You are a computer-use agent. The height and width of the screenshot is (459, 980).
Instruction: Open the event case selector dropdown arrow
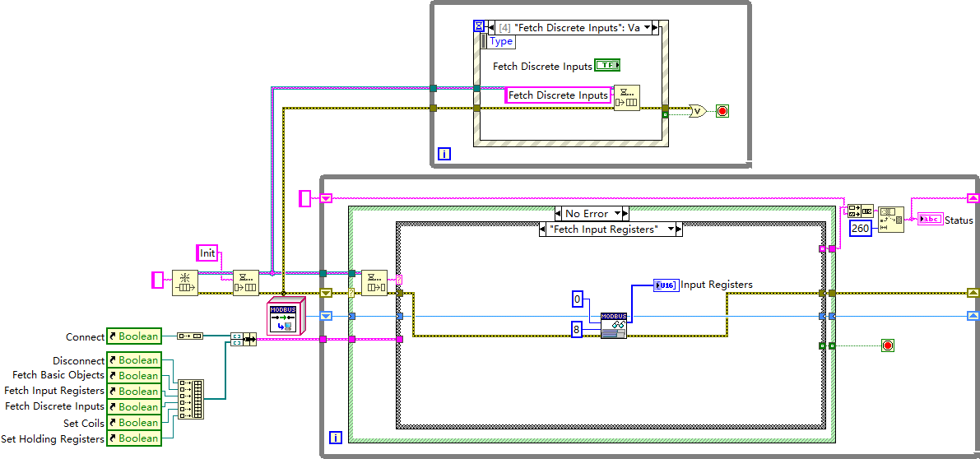click(647, 27)
